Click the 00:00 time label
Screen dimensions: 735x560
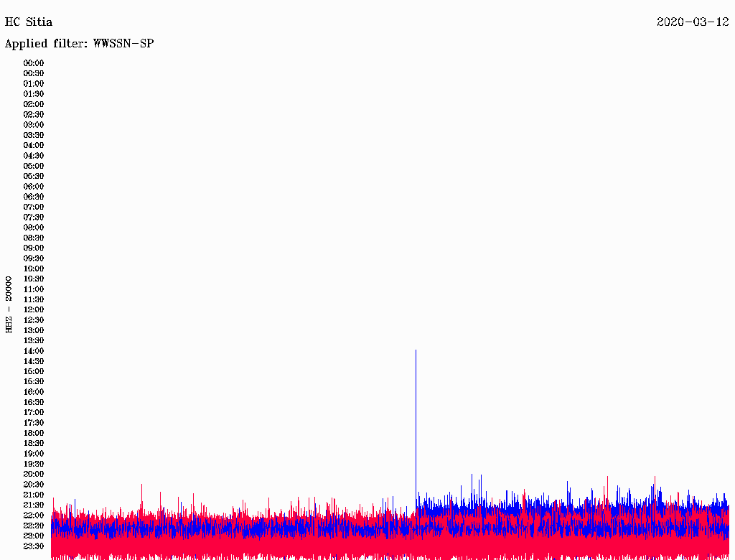(x=34, y=63)
